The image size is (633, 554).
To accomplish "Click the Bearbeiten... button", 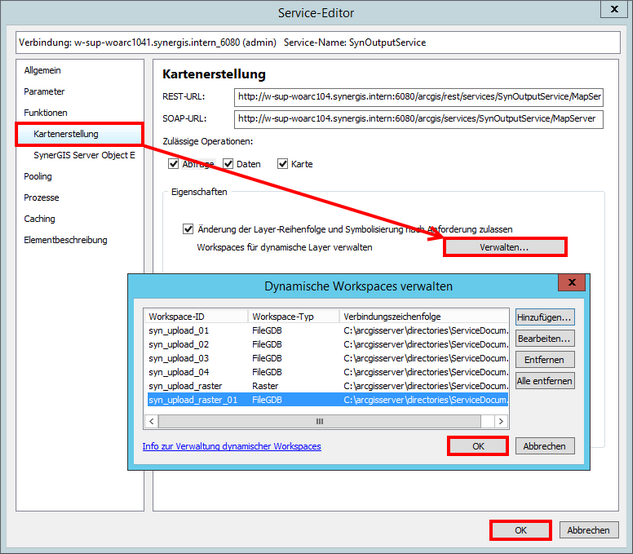I will pyautogui.click(x=545, y=338).
